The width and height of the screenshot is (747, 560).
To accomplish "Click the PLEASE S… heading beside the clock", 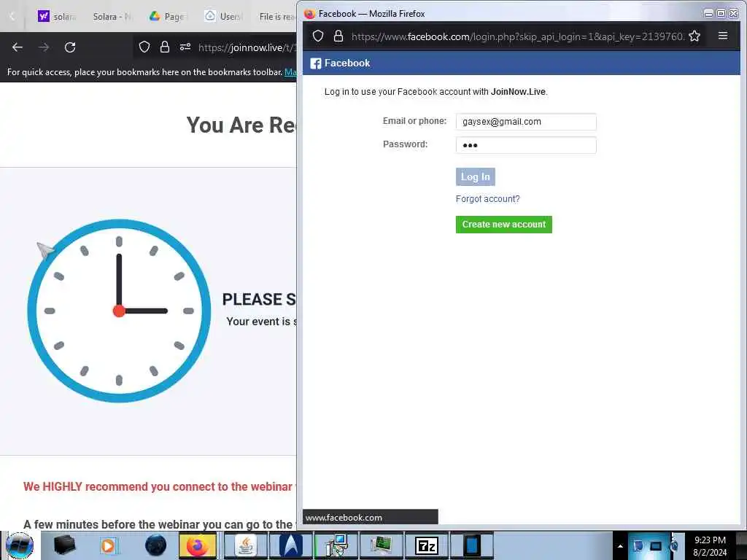I will 259,300.
